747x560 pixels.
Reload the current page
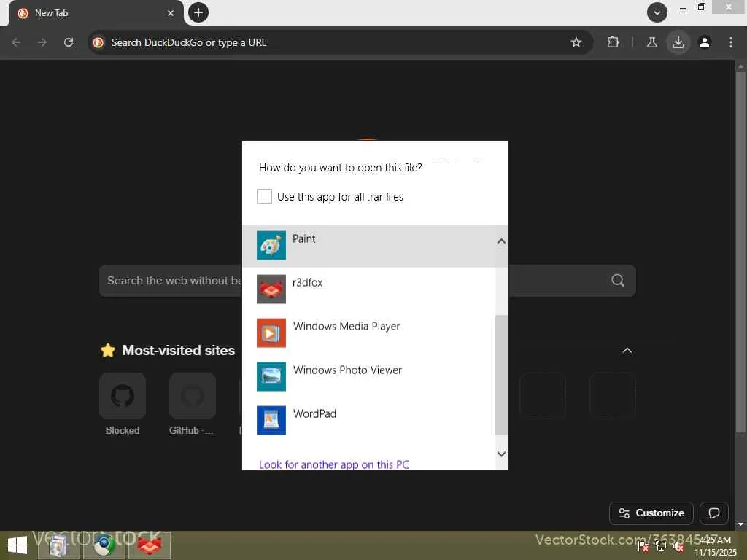[x=69, y=42]
